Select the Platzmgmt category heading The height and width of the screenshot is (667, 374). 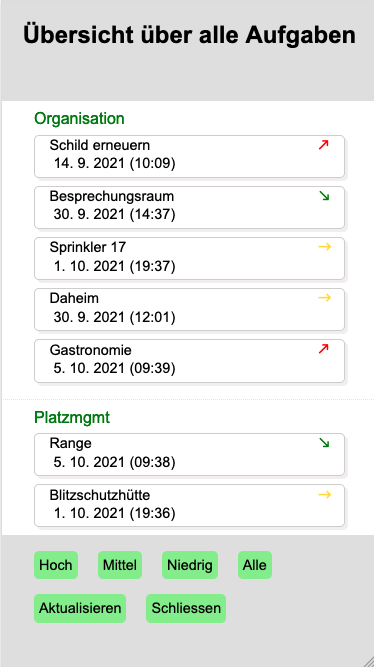(x=72, y=417)
